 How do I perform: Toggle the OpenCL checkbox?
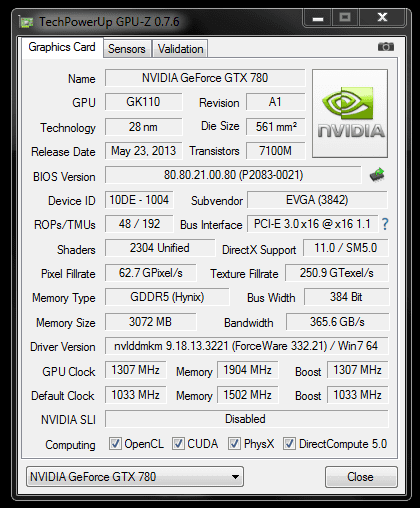[x=115, y=444]
